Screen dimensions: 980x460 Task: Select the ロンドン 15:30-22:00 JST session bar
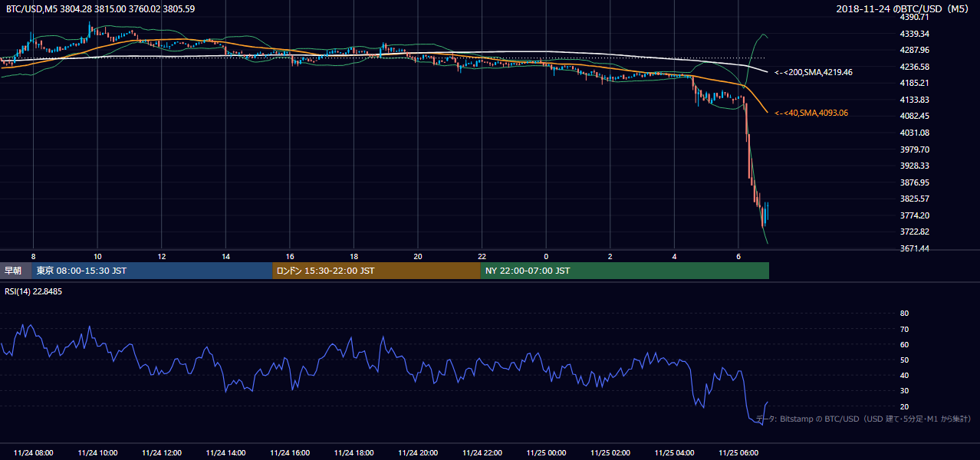pyautogui.click(x=376, y=271)
